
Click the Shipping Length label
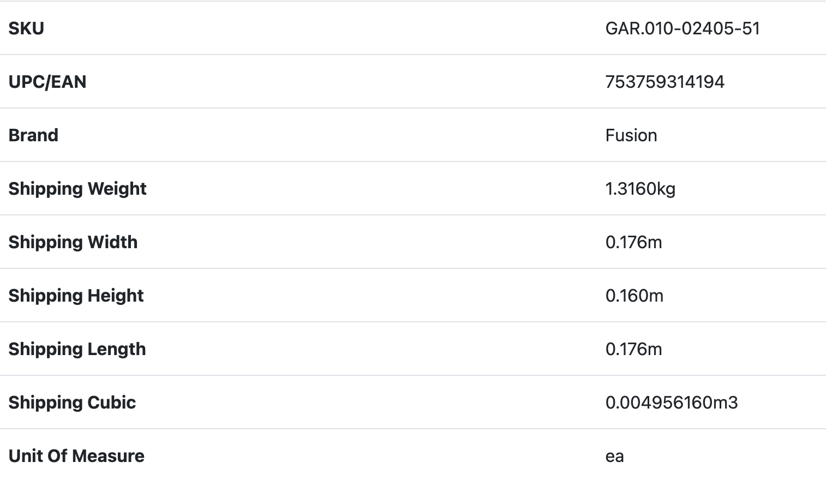click(77, 349)
